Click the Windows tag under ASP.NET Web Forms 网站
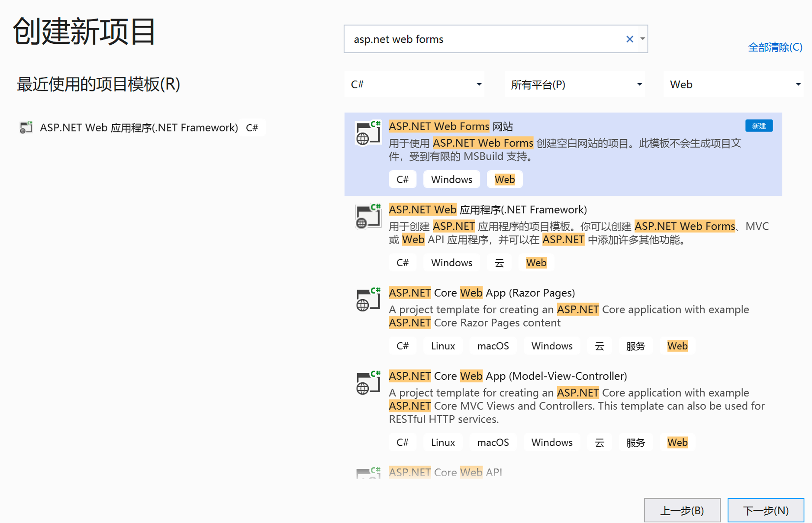812x523 pixels. point(451,179)
